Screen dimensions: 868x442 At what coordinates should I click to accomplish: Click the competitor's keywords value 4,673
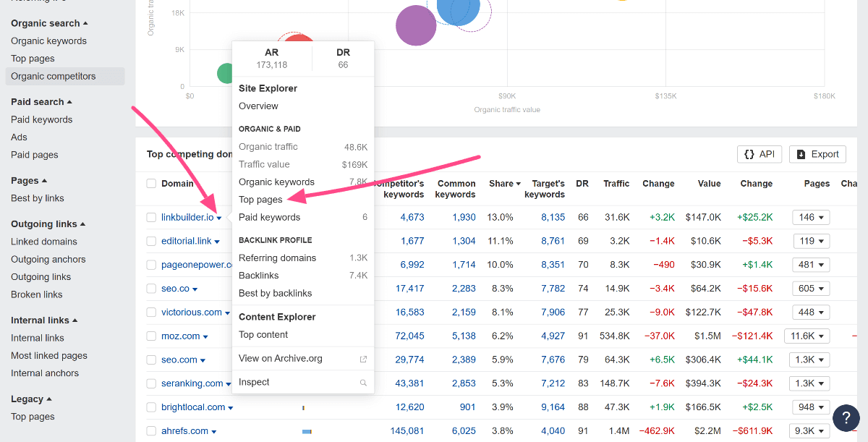point(412,217)
